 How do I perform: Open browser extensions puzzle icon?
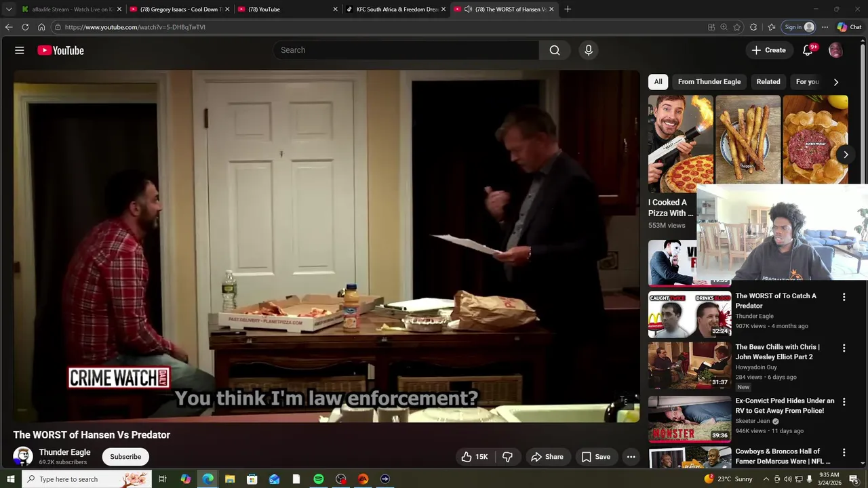pos(753,27)
